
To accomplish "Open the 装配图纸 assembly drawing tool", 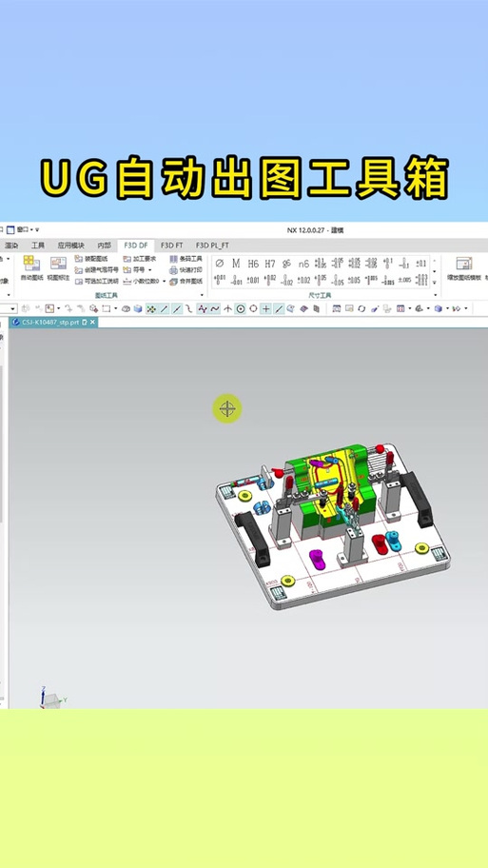I will 91,259.
